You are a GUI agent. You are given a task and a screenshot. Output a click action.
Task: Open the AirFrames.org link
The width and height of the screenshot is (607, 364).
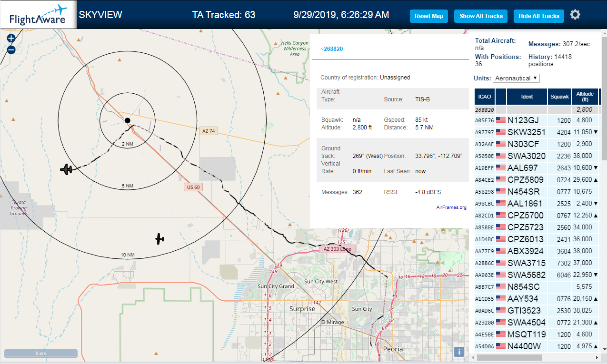[x=451, y=207]
